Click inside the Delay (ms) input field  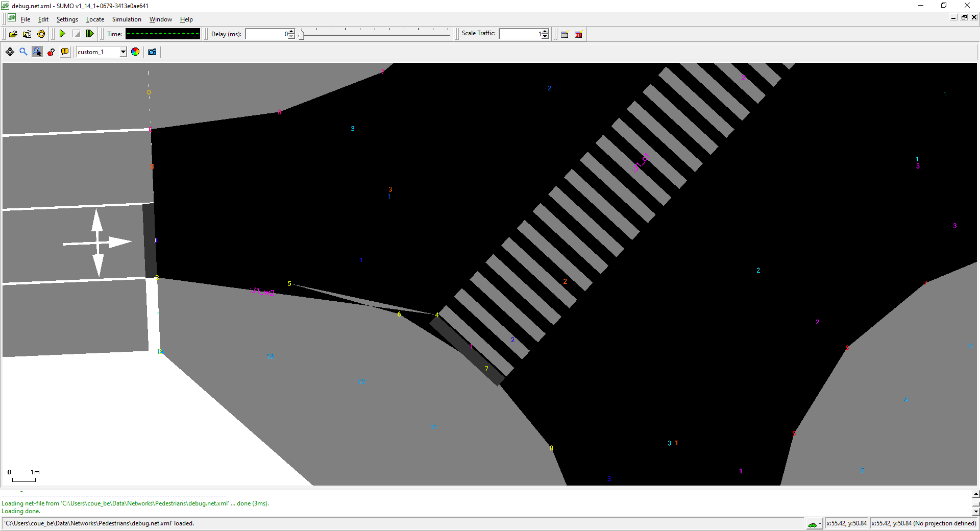coord(265,34)
